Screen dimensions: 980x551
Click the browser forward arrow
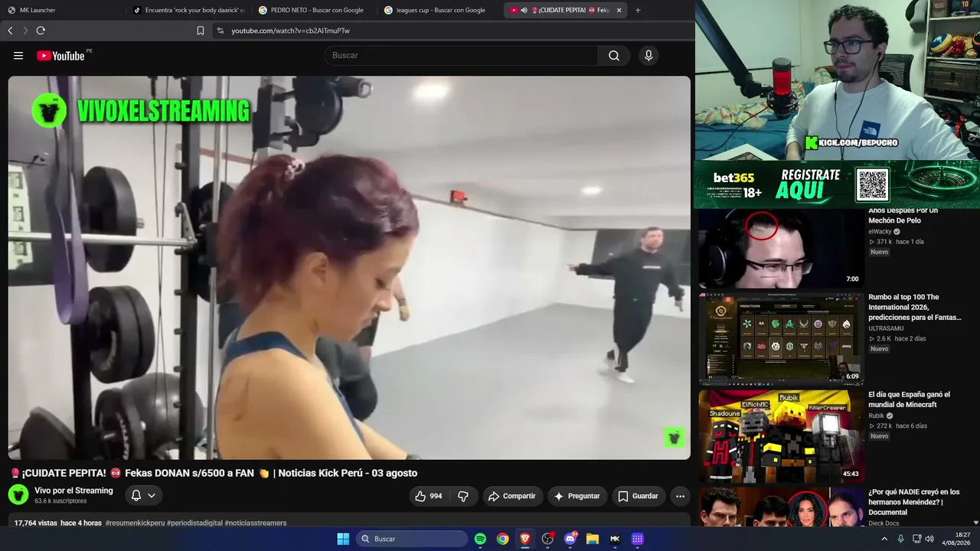(x=24, y=31)
